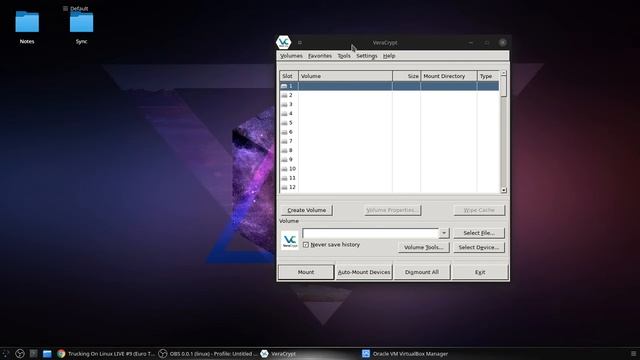The width and height of the screenshot is (640, 360).
Task: Switch to Chrome Trucking On Linux LIVE taskbar entry
Action: pyautogui.click(x=106, y=354)
